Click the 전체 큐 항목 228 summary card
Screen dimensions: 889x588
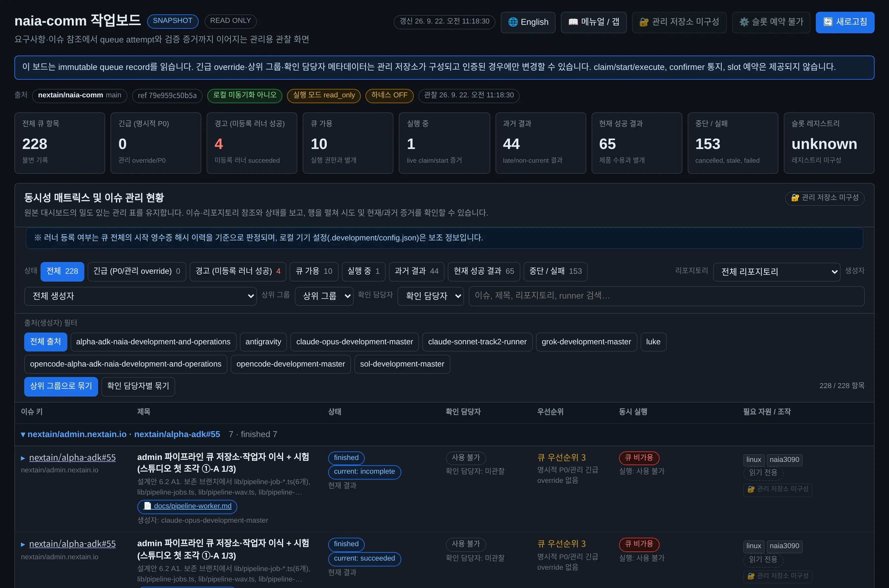coord(59,143)
